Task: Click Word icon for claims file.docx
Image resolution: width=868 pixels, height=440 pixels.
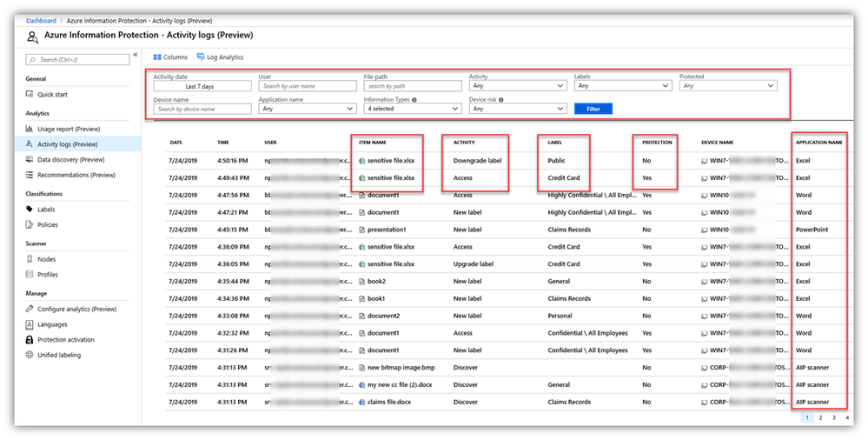Action: click(362, 402)
